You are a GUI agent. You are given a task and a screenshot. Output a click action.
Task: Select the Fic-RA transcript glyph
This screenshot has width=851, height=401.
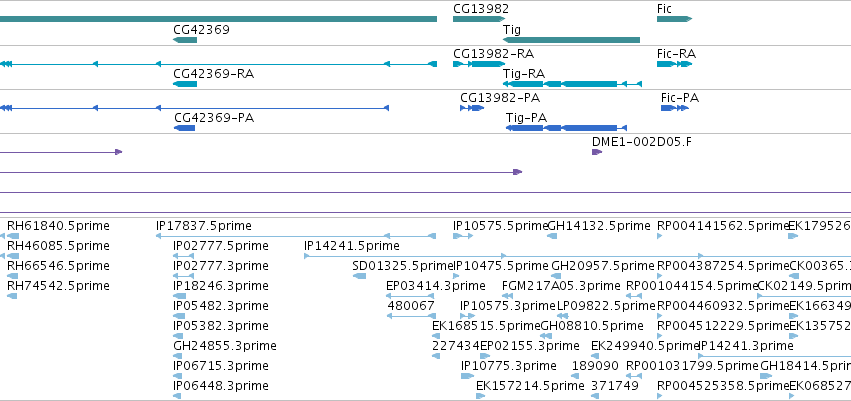coord(675,64)
